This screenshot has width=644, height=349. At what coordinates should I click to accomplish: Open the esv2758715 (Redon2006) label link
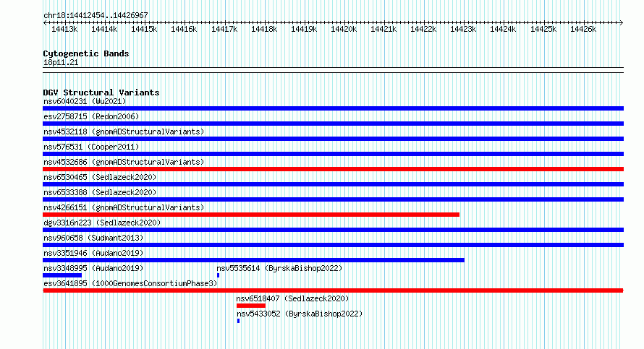[x=91, y=116]
